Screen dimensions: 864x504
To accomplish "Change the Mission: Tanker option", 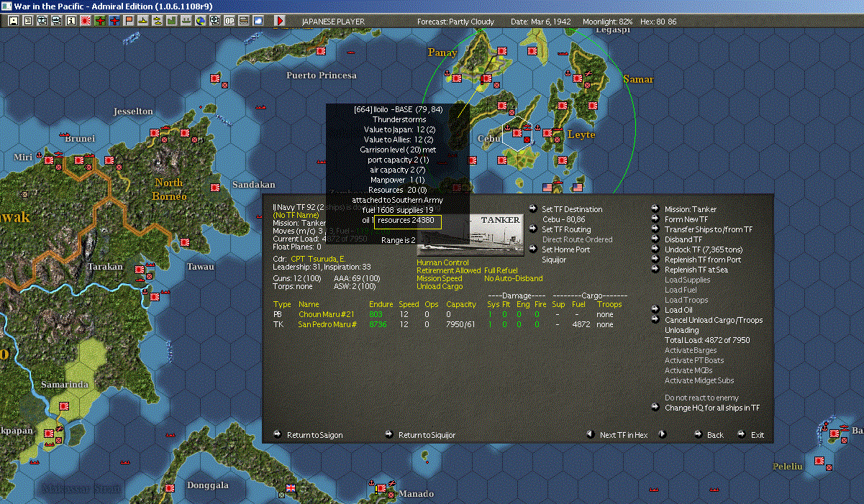I will 691,209.
